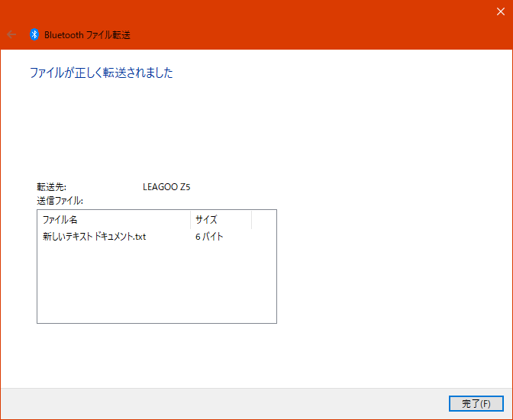Sort the list by サイズ column header
This screenshot has height=420, width=513.
(220, 219)
